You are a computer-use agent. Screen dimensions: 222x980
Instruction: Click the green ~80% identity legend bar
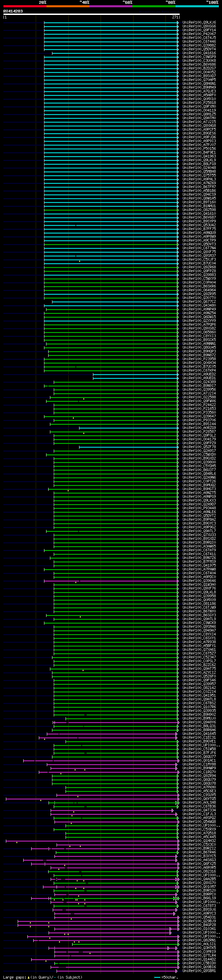[x=154, y=7]
